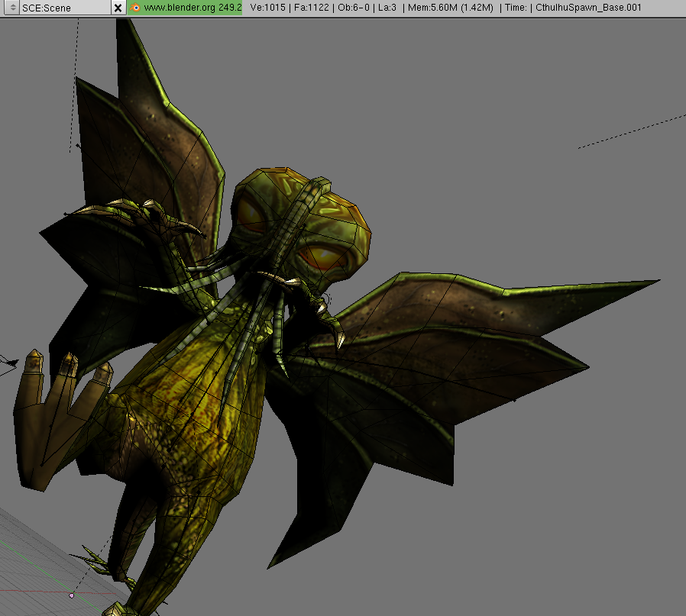The image size is (686, 616).
Task: Click the Mem:5.60M (1.42M) memory text
Action: coord(451,8)
